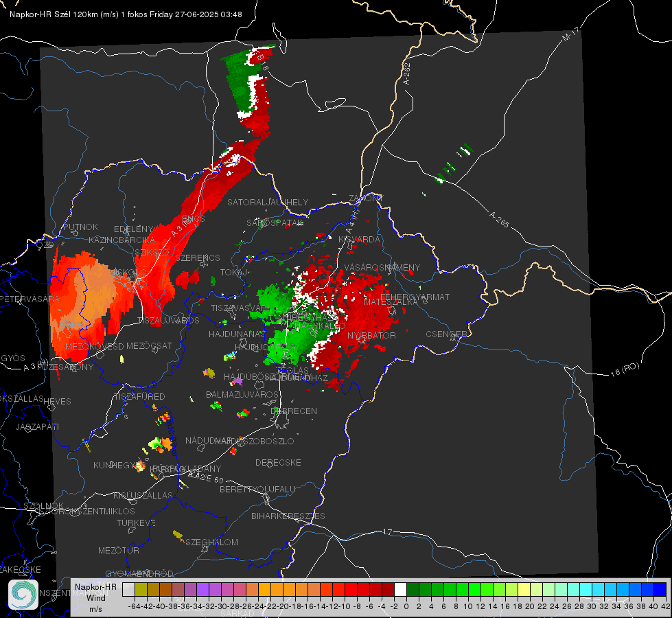This screenshot has width=672, height=618.
Task: Click the 18 (RO) road label
Action: coord(625,369)
